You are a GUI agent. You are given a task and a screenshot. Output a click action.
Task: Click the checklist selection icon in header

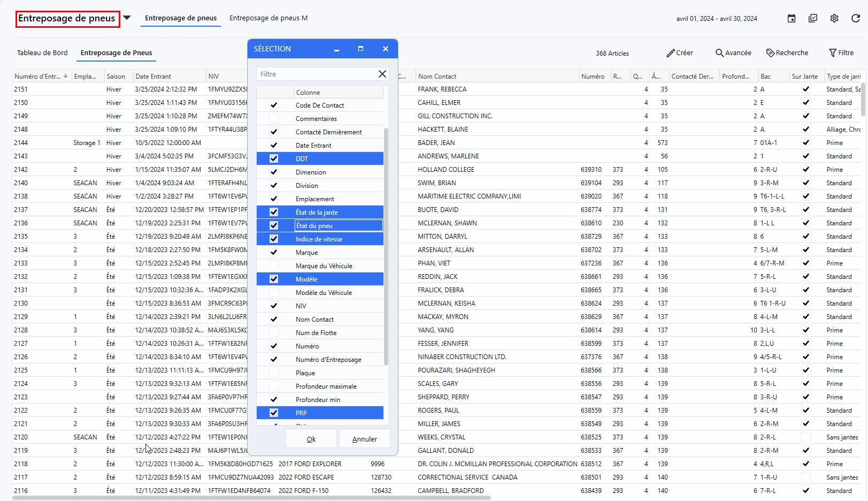pos(813,18)
